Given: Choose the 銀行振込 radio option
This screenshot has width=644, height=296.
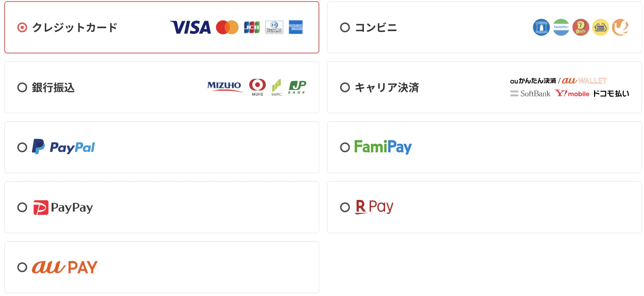Looking at the screenshot, I should point(22,87).
